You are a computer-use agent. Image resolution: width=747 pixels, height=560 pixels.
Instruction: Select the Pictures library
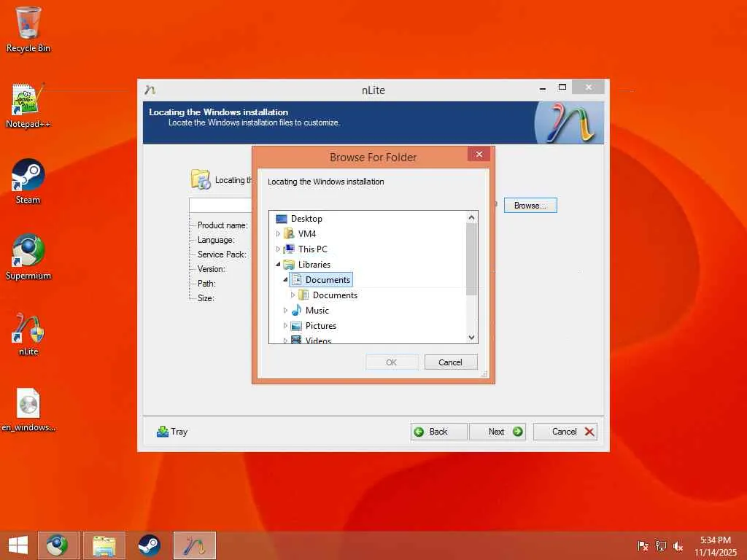(x=321, y=326)
